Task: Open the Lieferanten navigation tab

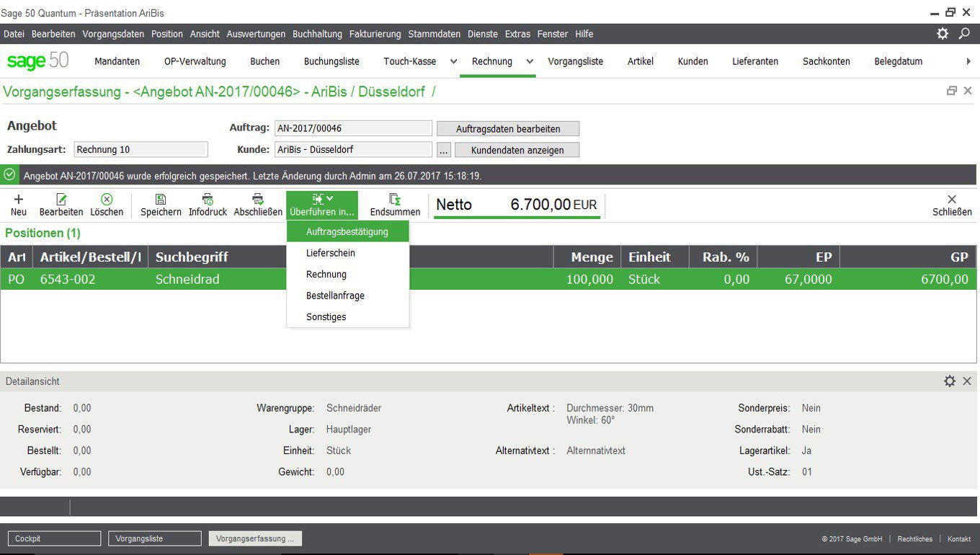Action: pyautogui.click(x=755, y=61)
